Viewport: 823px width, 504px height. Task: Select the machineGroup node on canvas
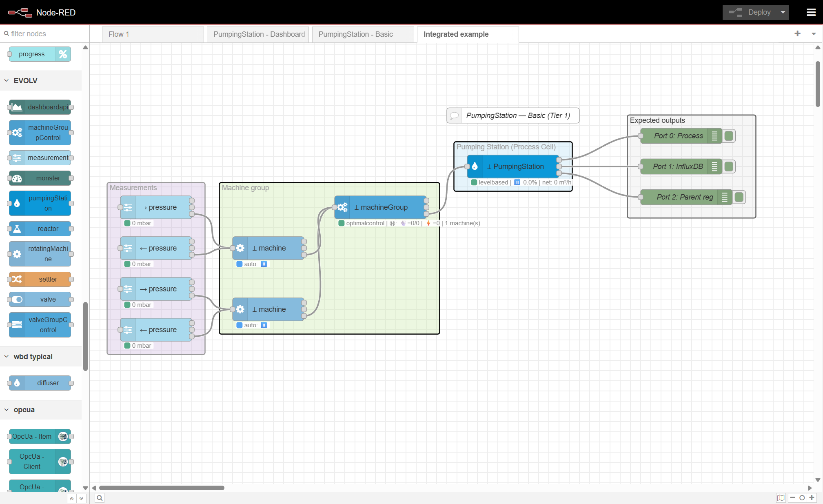pos(380,207)
